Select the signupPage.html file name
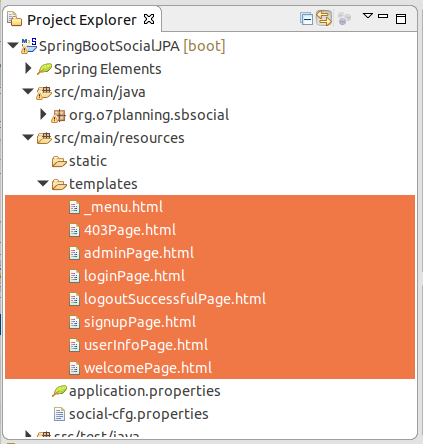The image size is (423, 444). tap(140, 322)
